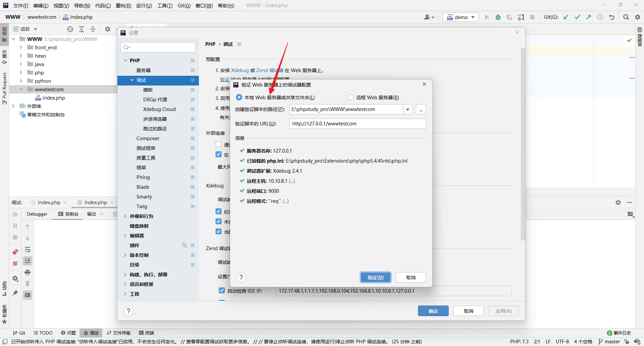Open Search Everywhere magnifier icon
644x346 pixels.
626,17
